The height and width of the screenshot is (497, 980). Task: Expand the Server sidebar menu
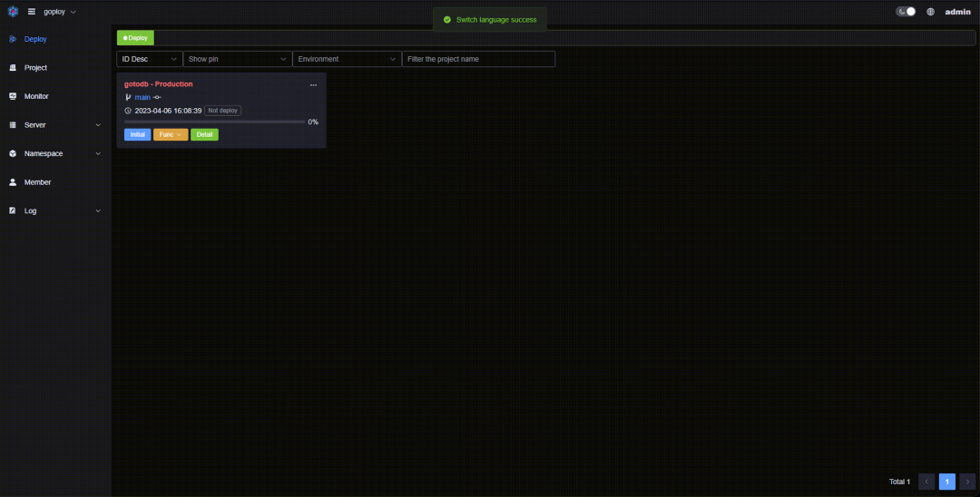(x=55, y=125)
